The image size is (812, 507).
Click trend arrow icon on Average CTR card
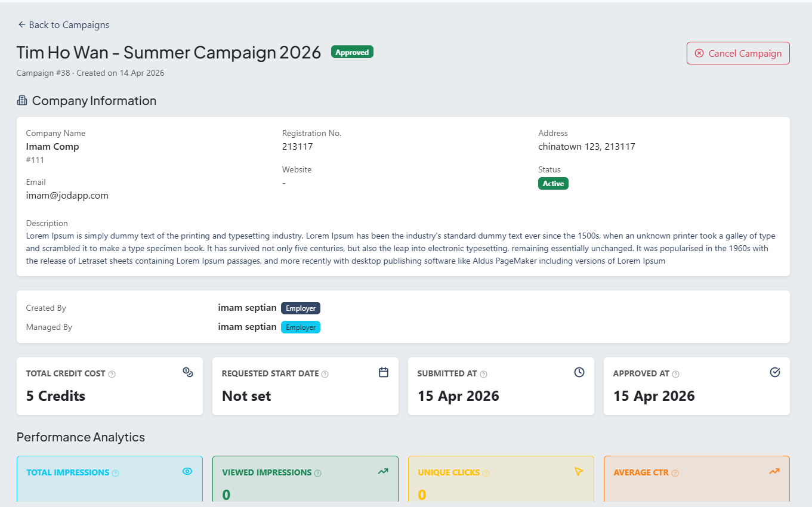point(774,471)
